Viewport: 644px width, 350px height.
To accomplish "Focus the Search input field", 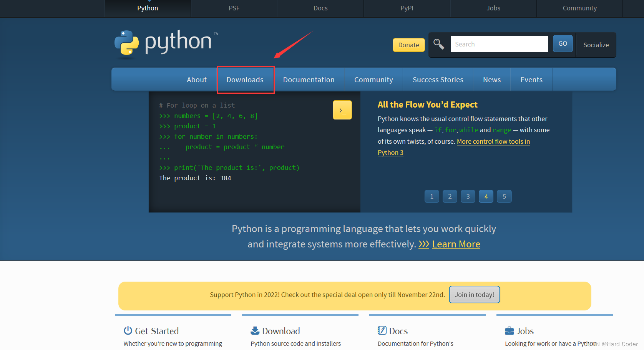I will (499, 44).
